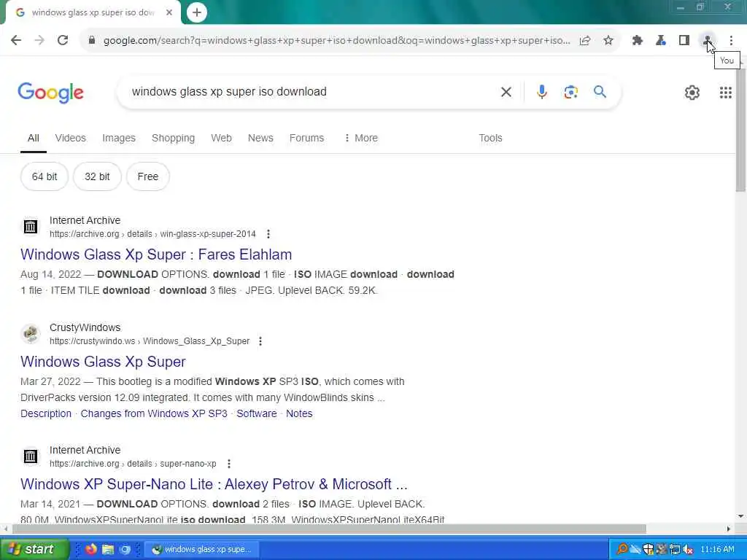This screenshot has width=747, height=560.
Task: Switch to the Shopping tab
Action: point(174,138)
